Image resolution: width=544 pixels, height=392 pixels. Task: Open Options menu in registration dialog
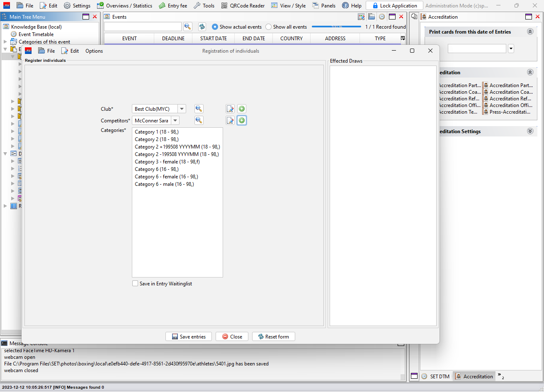point(94,51)
